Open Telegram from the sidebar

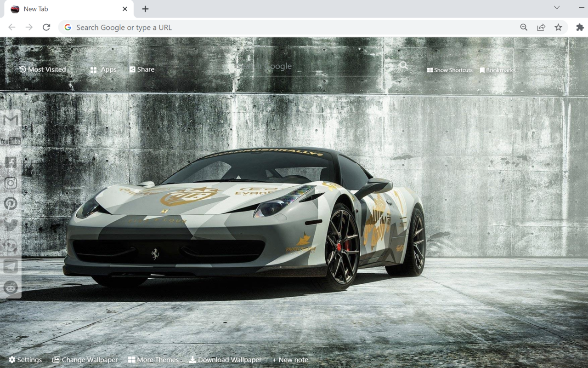click(x=11, y=266)
